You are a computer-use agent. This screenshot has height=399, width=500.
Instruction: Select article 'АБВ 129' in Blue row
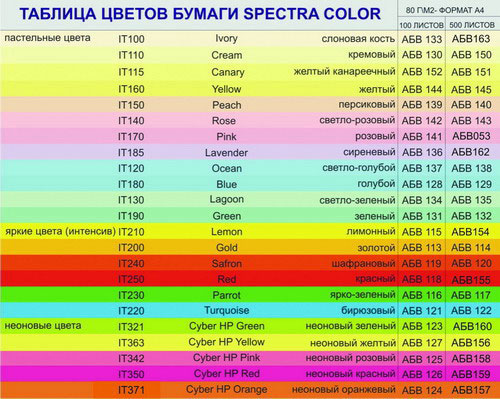(471, 184)
